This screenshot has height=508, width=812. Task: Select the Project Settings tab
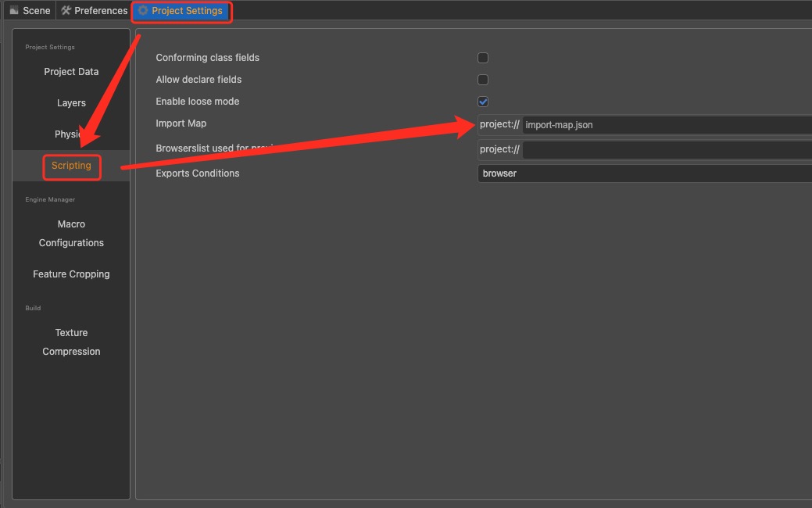click(181, 11)
